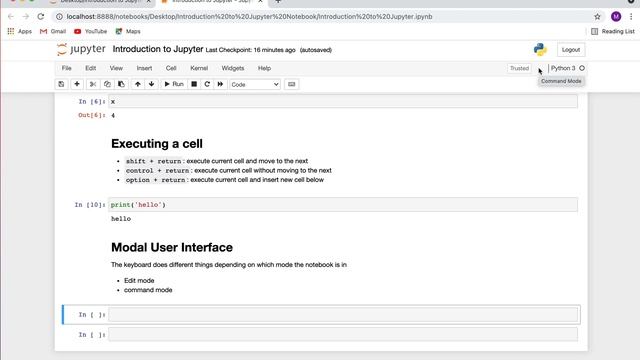Image resolution: width=640 pixels, height=360 pixels.
Task: Restart the kernel icon
Action: click(207, 84)
